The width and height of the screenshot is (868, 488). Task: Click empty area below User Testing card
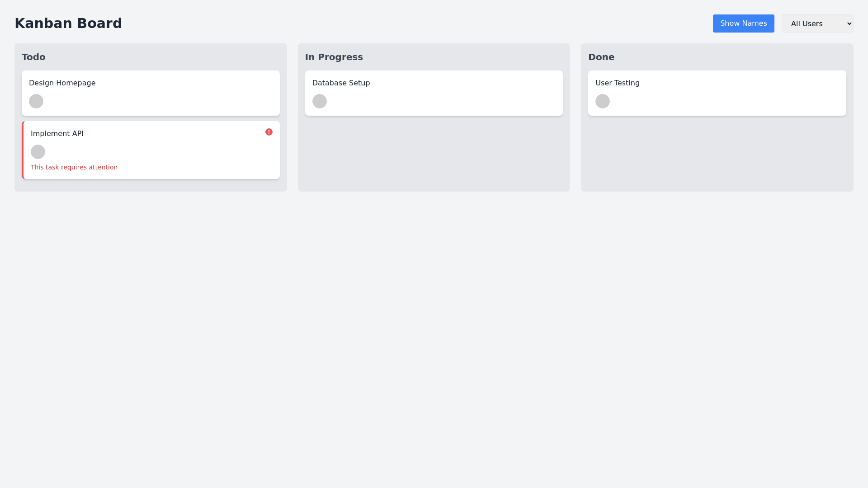coord(717,154)
